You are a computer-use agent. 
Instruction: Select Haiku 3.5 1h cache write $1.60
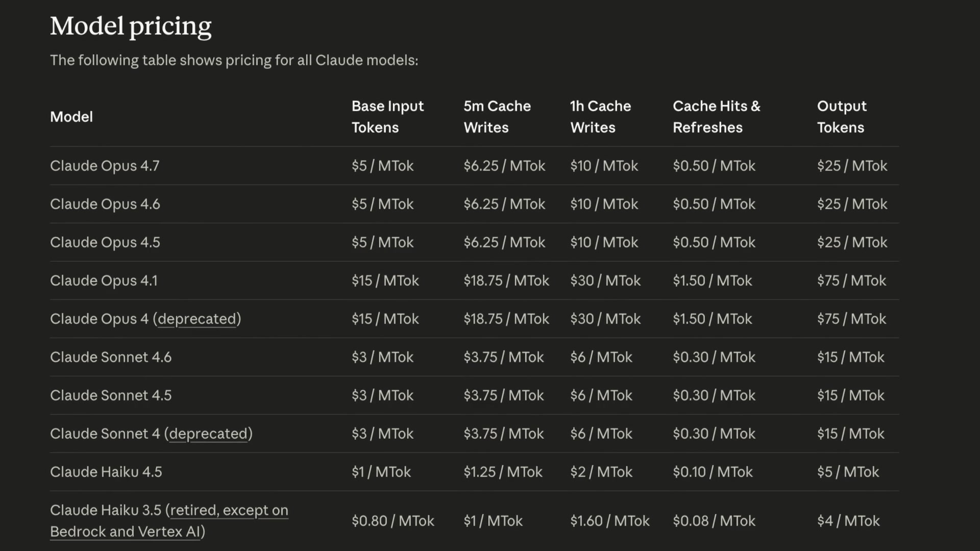(x=610, y=521)
